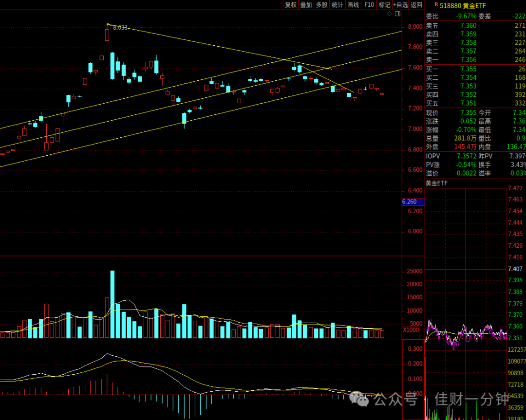Viewport: 526px width, 420px height.
Task: Click the 卖一 ask price 7.356
Action: (x=469, y=60)
